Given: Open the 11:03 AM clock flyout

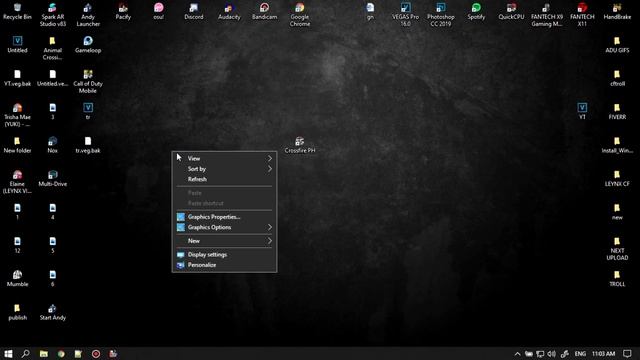Looking at the screenshot, I should 603,354.
